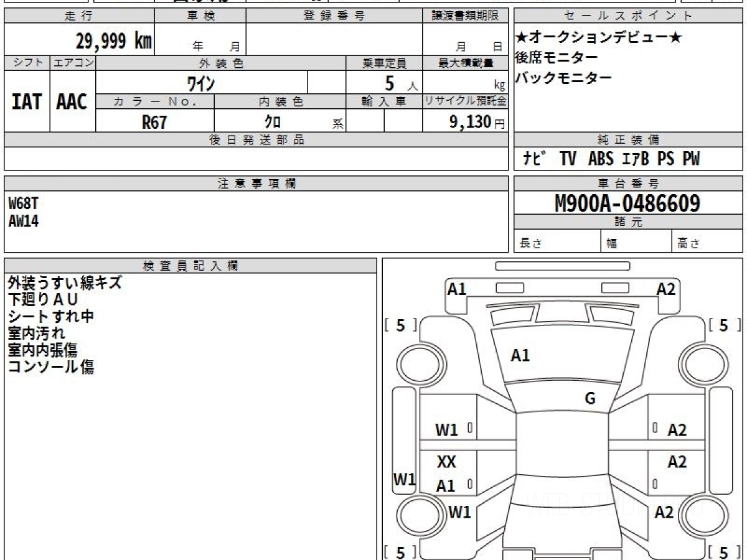This screenshot has width=747, height=560.
Task: Select the 外装うすい線キズ inspector note
Action: (65, 282)
